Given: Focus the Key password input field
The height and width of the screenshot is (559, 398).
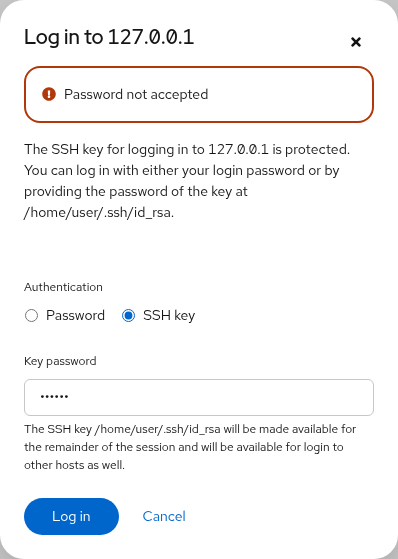Looking at the screenshot, I should [x=199, y=397].
